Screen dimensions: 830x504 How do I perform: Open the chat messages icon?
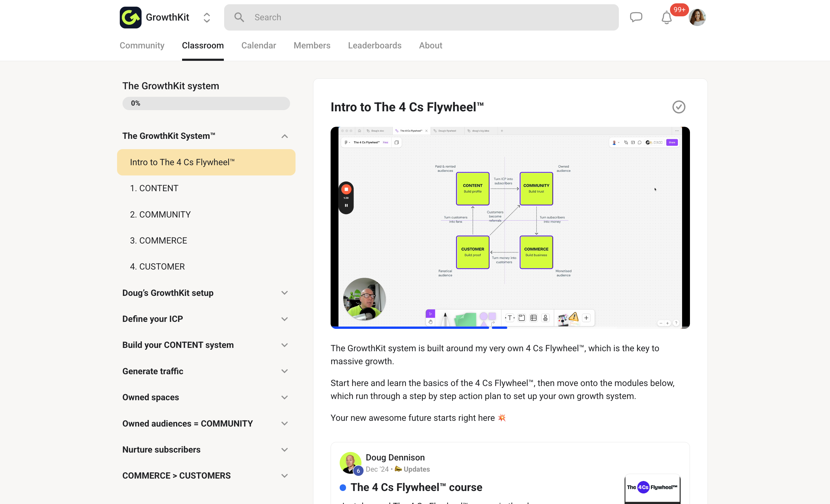636,17
